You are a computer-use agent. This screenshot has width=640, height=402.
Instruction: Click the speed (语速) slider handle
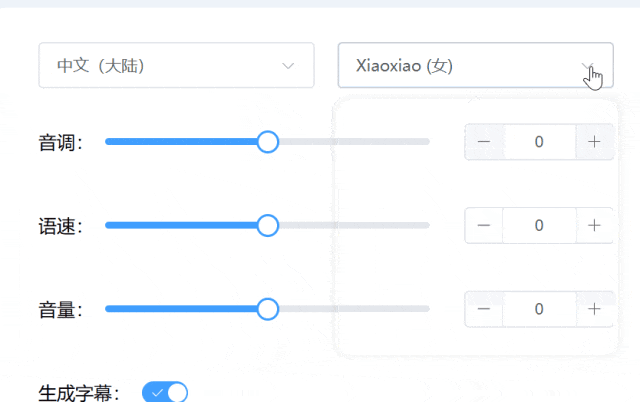267,225
